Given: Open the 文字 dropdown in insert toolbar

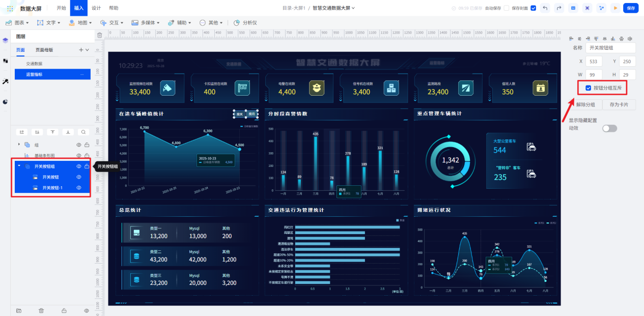Looking at the screenshot, I should pos(49,23).
